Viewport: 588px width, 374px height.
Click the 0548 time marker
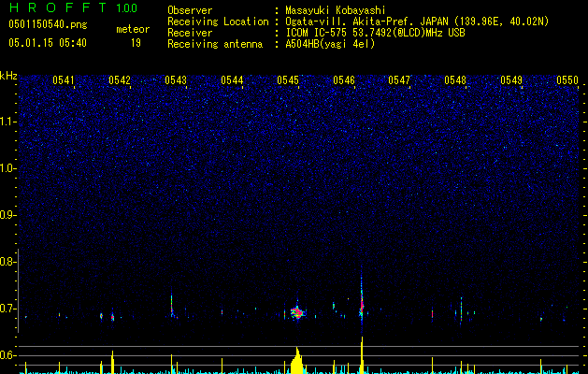pos(455,79)
